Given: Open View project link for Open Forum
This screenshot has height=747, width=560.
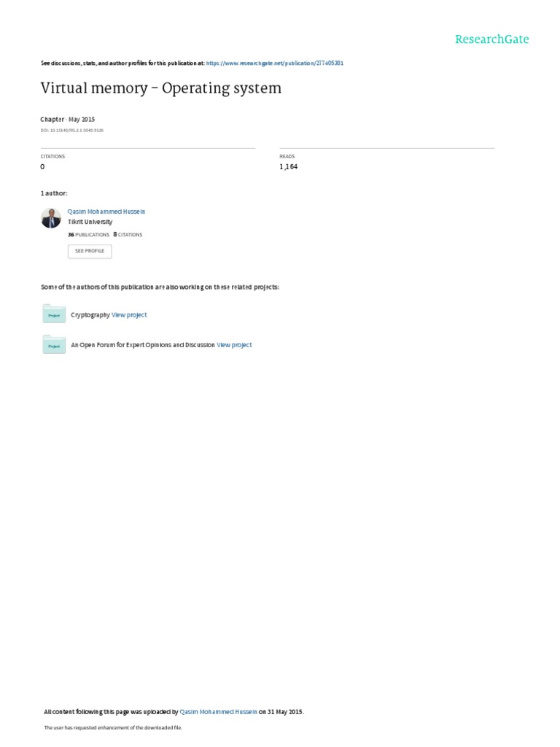Looking at the screenshot, I should 234,345.
